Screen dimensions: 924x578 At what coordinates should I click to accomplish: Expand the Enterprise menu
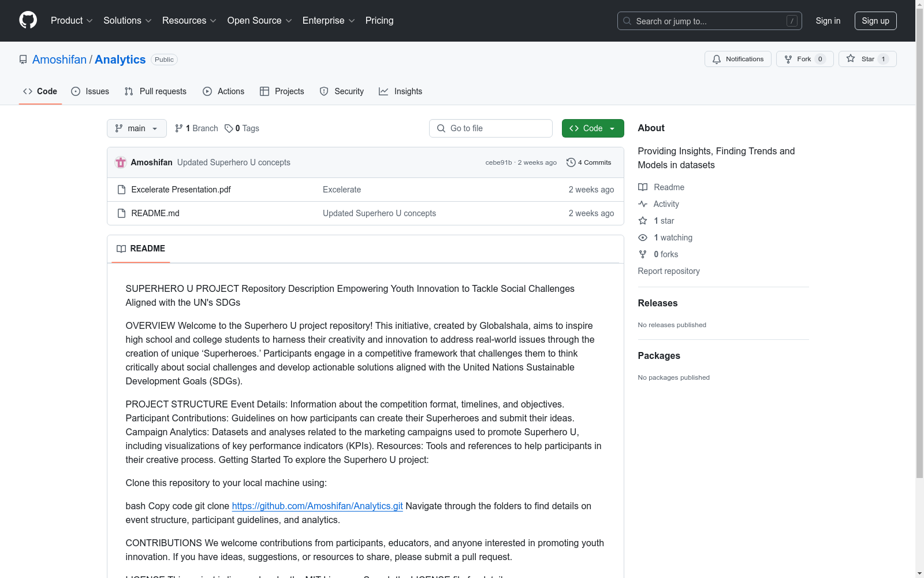point(329,21)
